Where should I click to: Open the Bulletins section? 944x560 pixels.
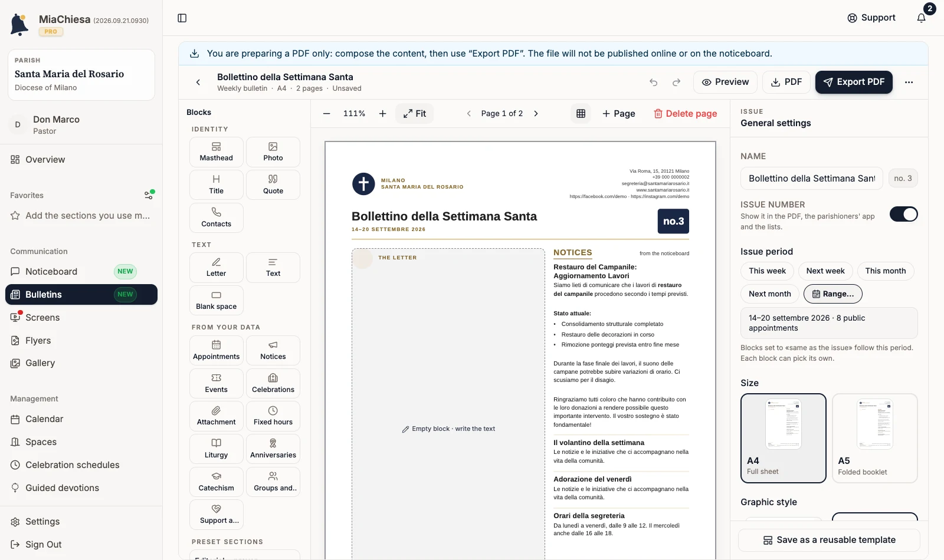pos(81,295)
